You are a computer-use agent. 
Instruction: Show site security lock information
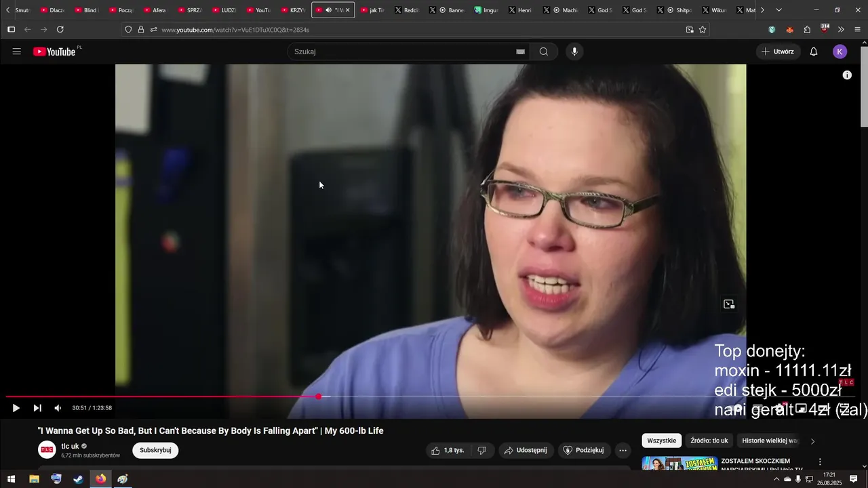pos(141,30)
